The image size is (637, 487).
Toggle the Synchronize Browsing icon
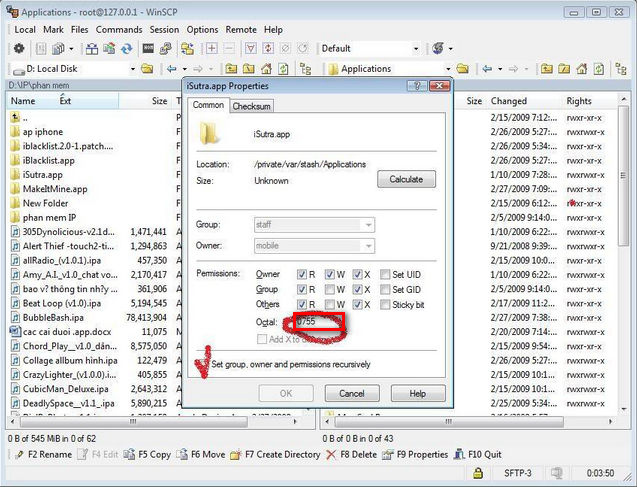187,49
